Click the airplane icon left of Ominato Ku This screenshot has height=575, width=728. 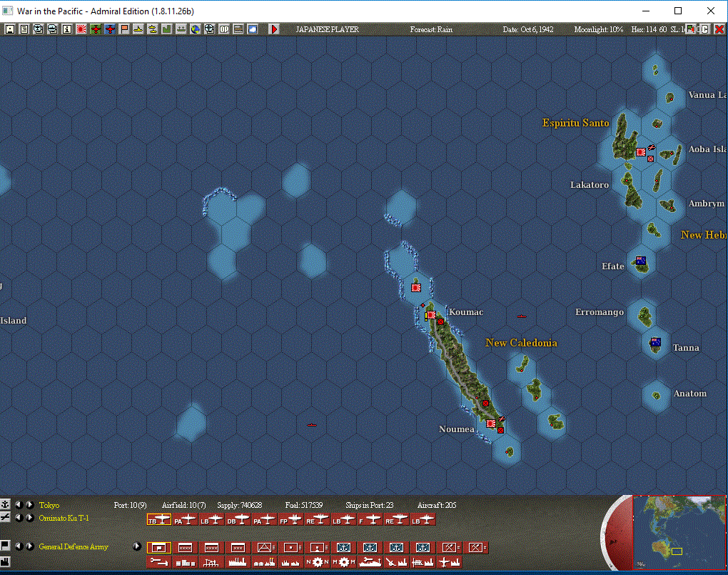(5, 517)
